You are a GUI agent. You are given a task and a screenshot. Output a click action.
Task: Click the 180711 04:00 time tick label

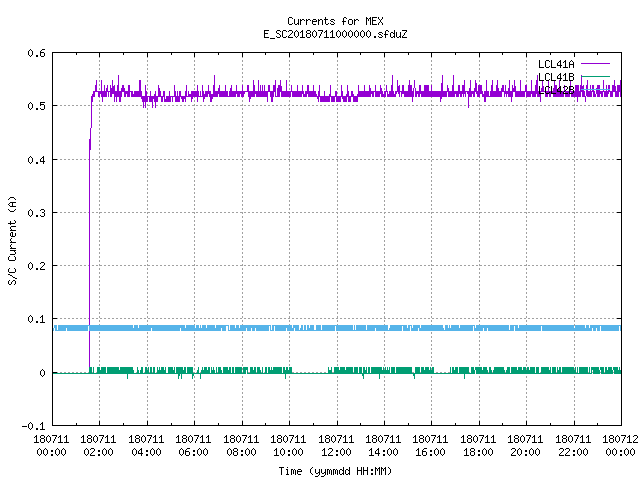coord(146,446)
